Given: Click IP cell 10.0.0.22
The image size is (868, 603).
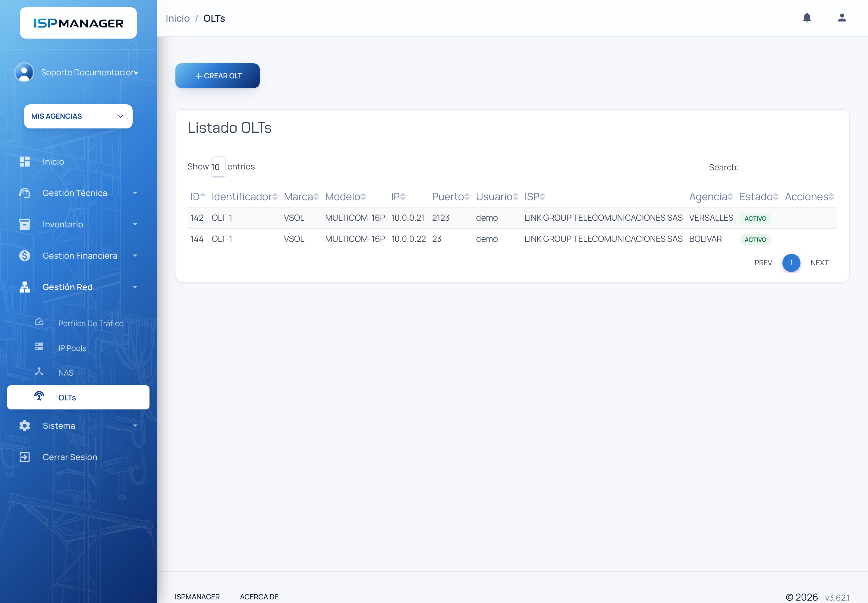Looking at the screenshot, I should [408, 239].
